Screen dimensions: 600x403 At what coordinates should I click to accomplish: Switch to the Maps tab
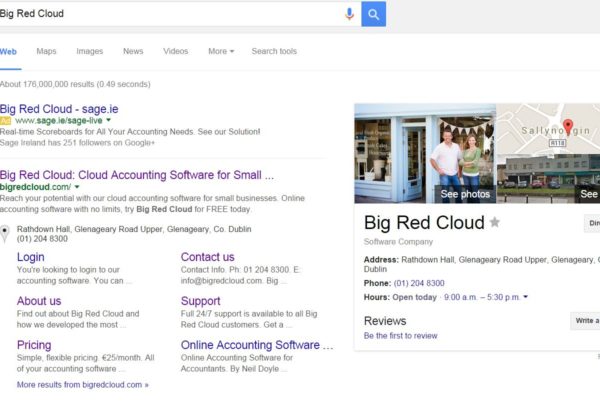click(46, 51)
